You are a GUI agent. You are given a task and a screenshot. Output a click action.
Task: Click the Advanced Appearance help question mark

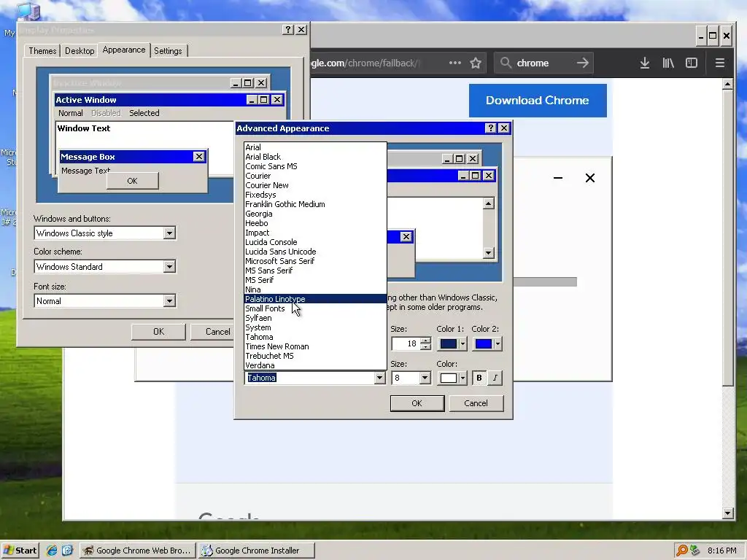491,128
